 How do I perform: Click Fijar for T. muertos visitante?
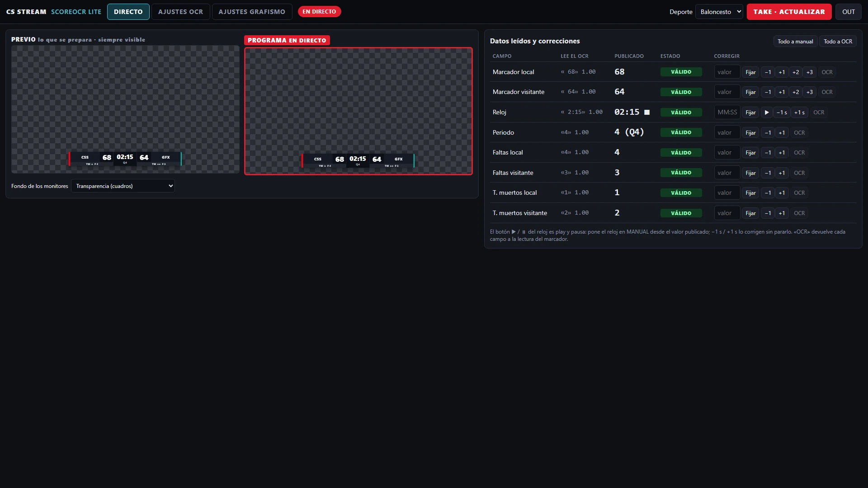750,213
